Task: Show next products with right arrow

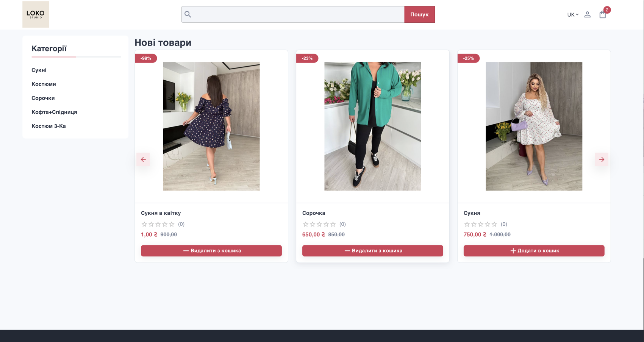Action: (602, 159)
